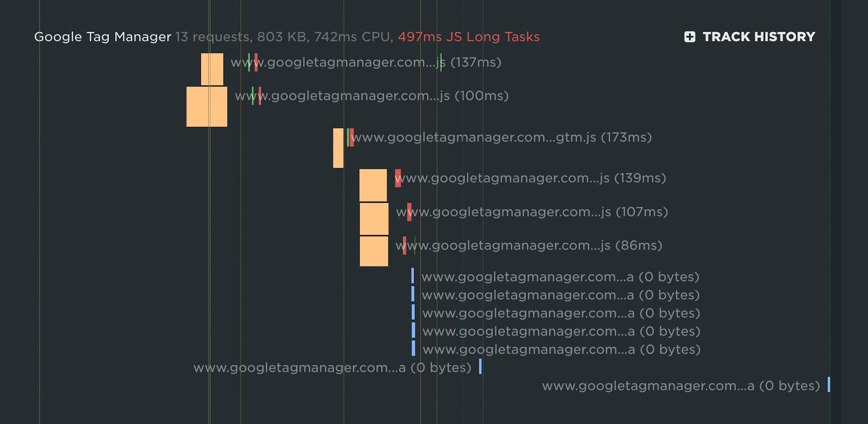
Task: Click the topmost 0 bytes request label
Action: pyautogui.click(x=560, y=277)
